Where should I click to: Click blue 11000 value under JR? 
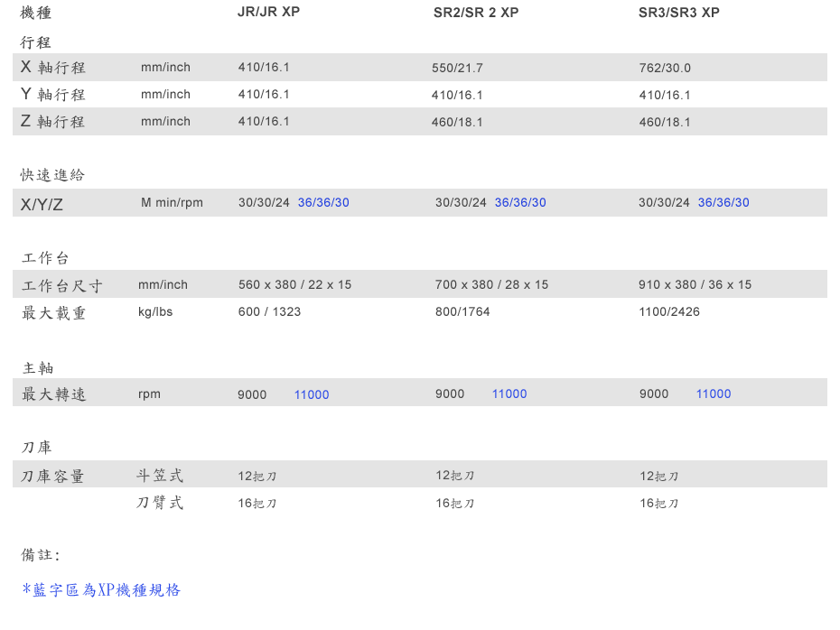coord(312,394)
